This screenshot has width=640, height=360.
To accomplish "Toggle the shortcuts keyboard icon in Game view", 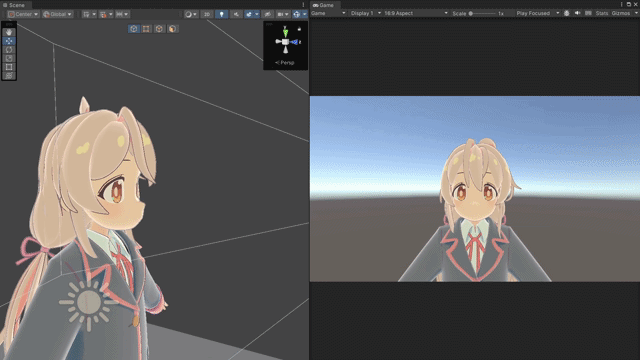I will (x=588, y=13).
